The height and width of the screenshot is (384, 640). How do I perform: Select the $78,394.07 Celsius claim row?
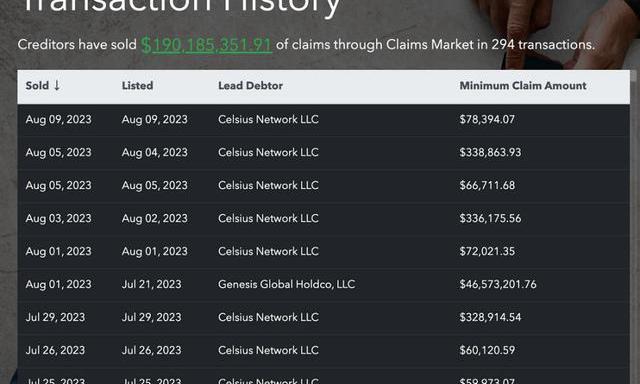323,120
